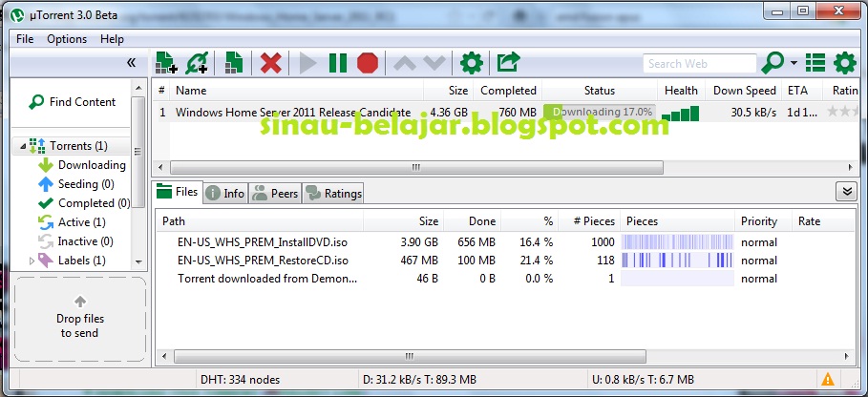Select EN-US_WHS_PREM_RestoreCD.iso file
Screen dimensions: 868x397
point(263,261)
